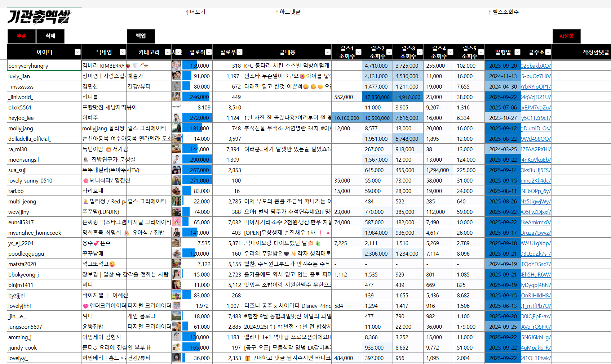Select the 개인 블로그 category cell
This screenshot has height=364, width=611.
149,316
